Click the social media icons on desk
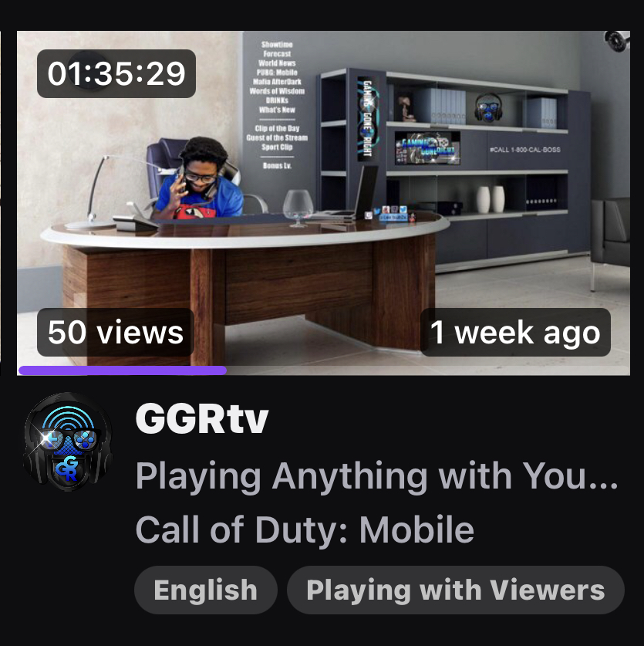644x646 pixels. coord(392,214)
